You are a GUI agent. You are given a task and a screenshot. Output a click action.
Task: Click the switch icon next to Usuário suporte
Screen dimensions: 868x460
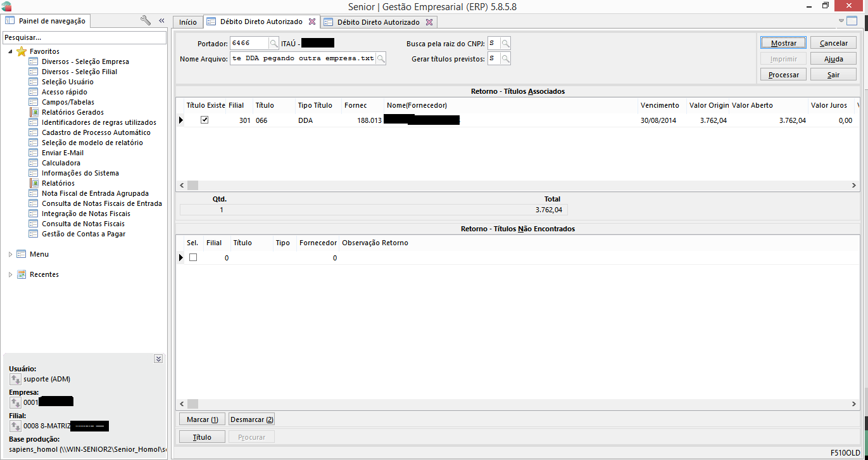16,379
